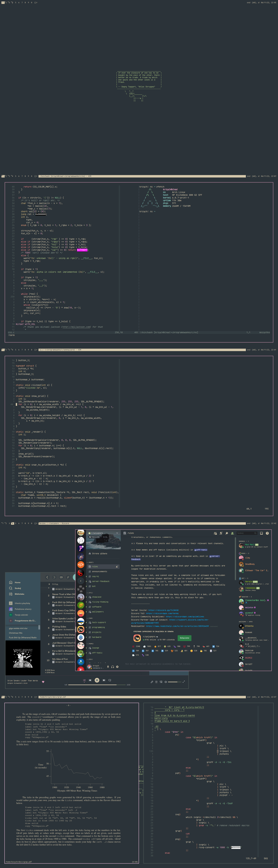Screen dimensions: 278x868
Task: Open the announcements channel
Action: [x=99, y=571]
